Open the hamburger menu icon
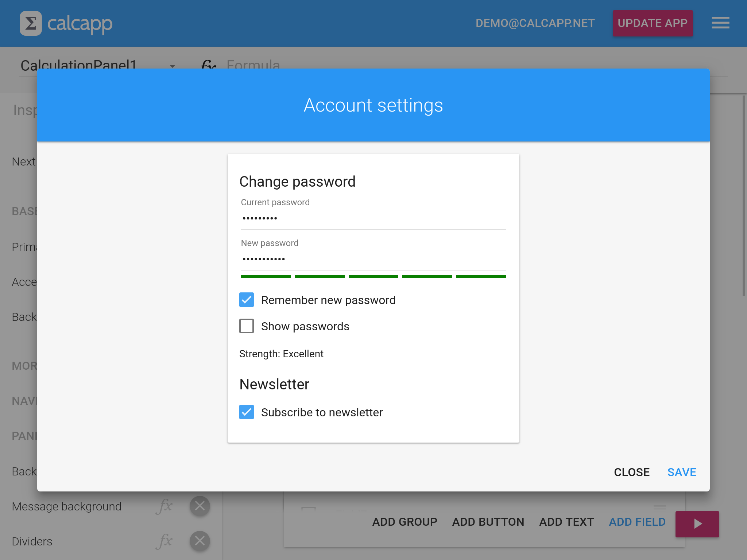The width and height of the screenshot is (747, 560). point(720,23)
